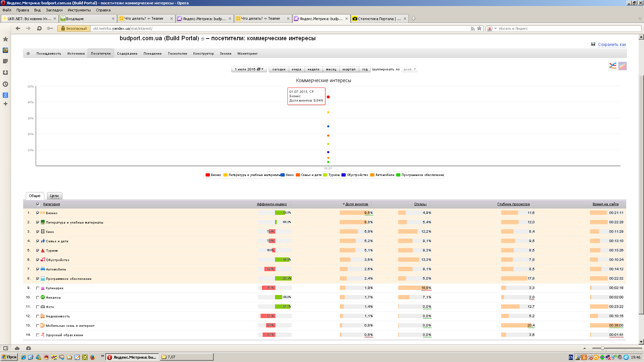Uncheck the Семья и дети checkbox

click(x=38, y=241)
